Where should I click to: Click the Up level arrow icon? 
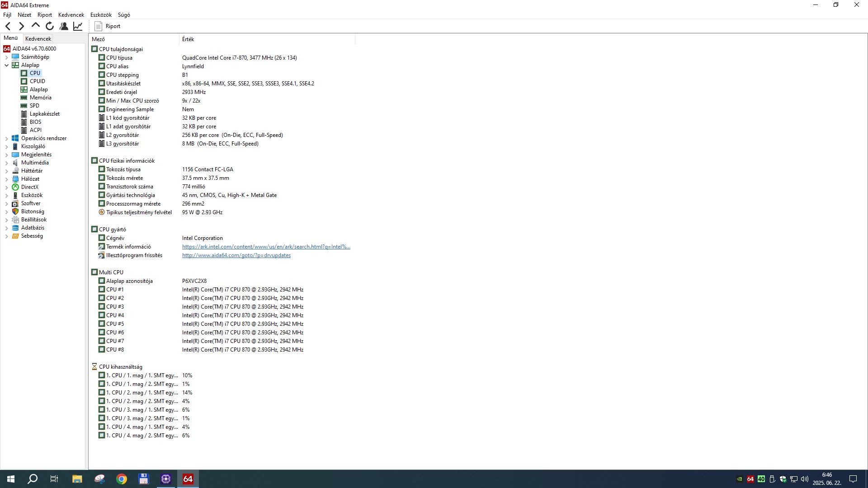(36, 26)
